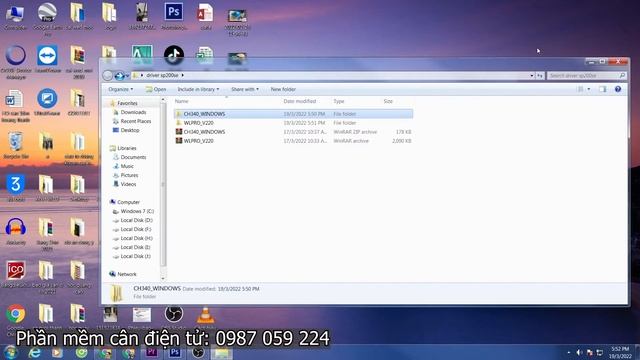Viewport: 640px width, 360px height.
Task: Switch to Photoshop in the taskbar
Action: click(175, 352)
